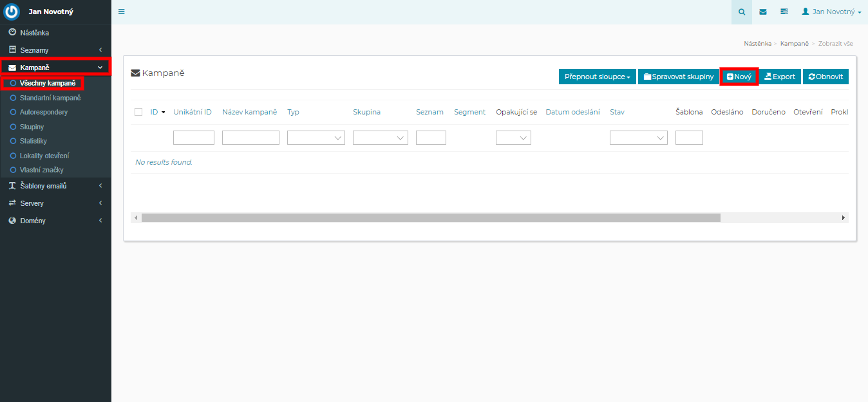Refresh the list with Obnovit
This screenshot has width=868, height=402.
click(x=826, y=77)
